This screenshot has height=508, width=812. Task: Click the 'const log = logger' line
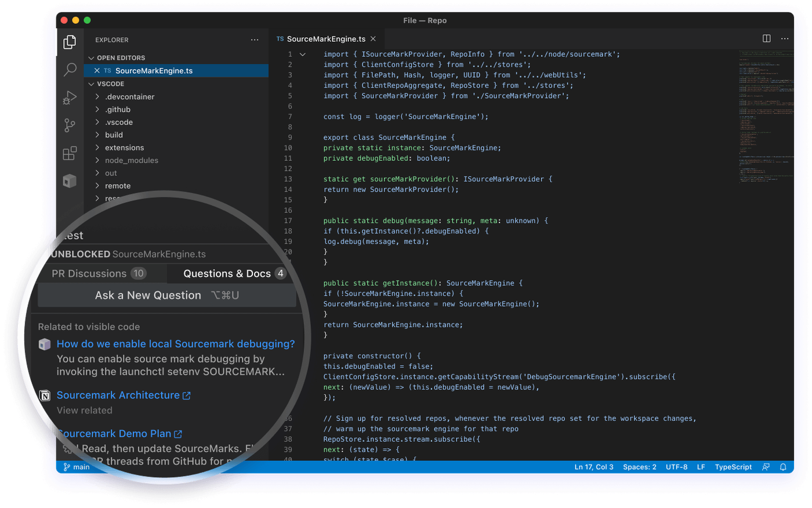406,117
